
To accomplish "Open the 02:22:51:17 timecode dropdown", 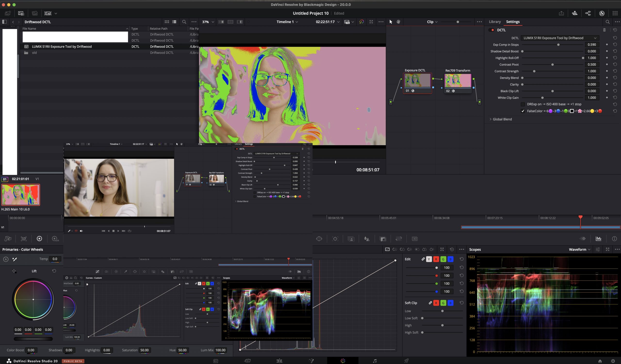I will tap(327, 22).
